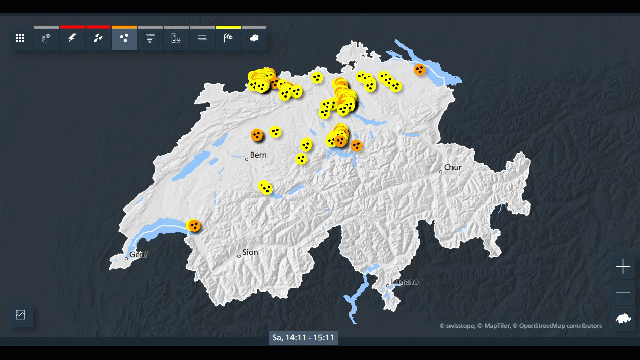Reset view with Switzerland outline icon
Image resolution: width=640 pixels, height=360 pixels.
(x=623, y=318)
